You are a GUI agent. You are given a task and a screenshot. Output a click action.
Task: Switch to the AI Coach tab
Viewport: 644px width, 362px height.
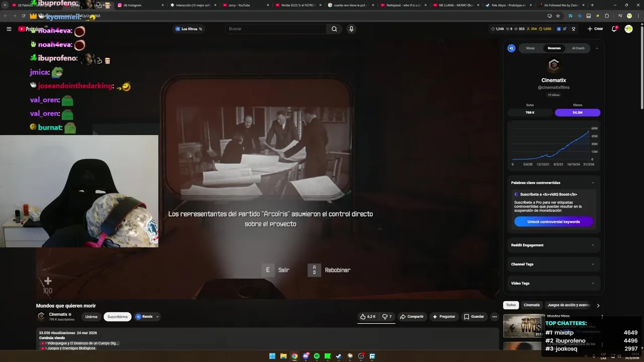tap(578, 48)
